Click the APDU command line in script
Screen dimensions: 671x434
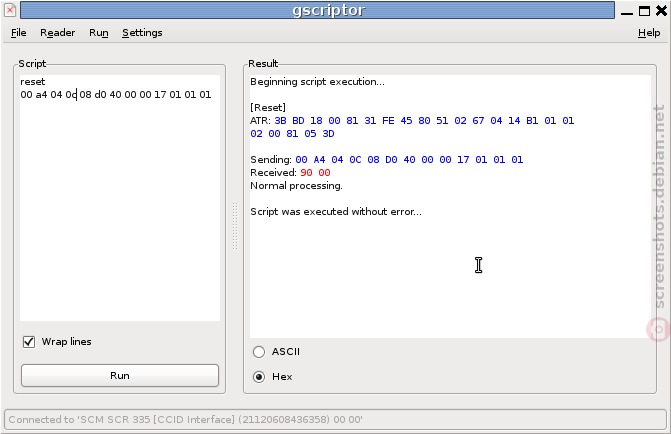pos(116,95)
